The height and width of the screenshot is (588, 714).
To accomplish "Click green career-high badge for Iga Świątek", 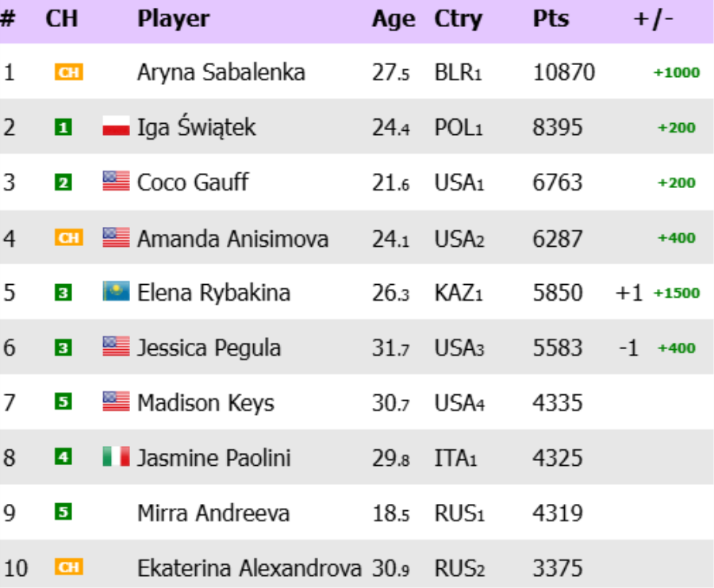I will click(63, 128).
